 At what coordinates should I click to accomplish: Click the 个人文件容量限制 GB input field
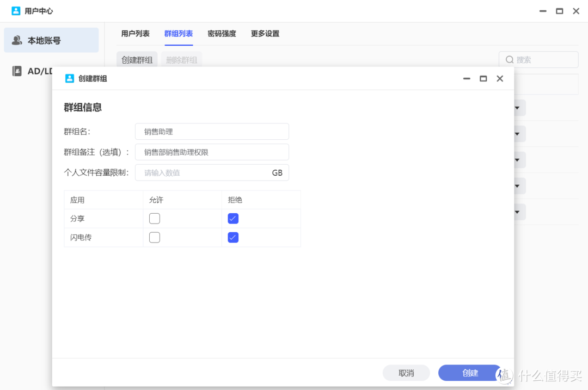pos(204,173)
